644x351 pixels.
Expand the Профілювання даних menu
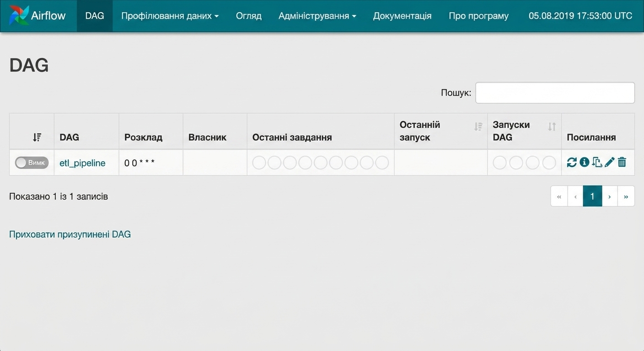coord(170,16)
